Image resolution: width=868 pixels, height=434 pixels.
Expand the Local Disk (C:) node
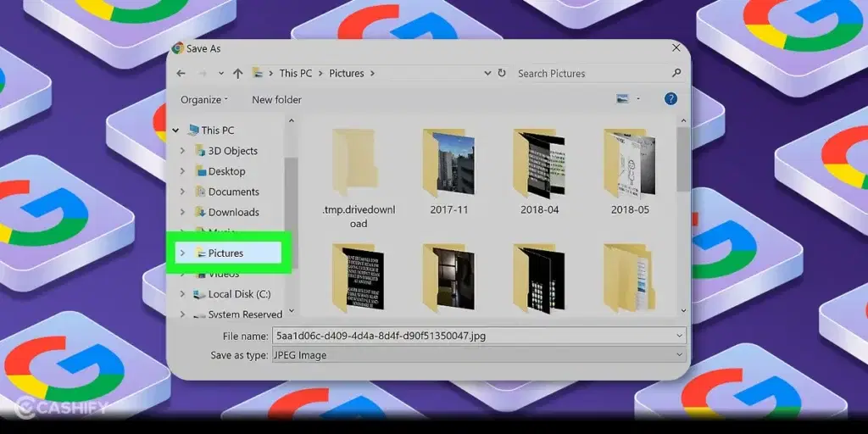(183, 294)
